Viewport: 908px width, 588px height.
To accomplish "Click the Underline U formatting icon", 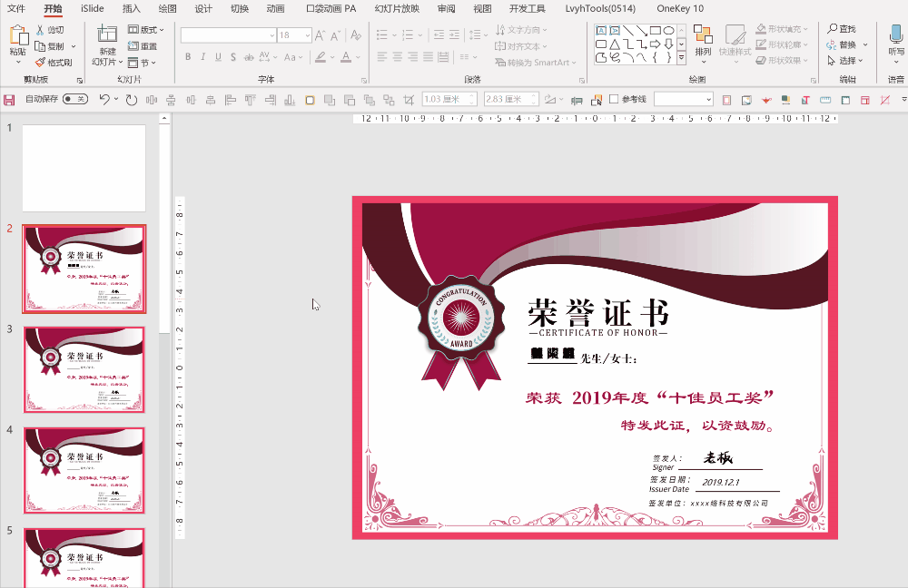I will click(218, 57).
